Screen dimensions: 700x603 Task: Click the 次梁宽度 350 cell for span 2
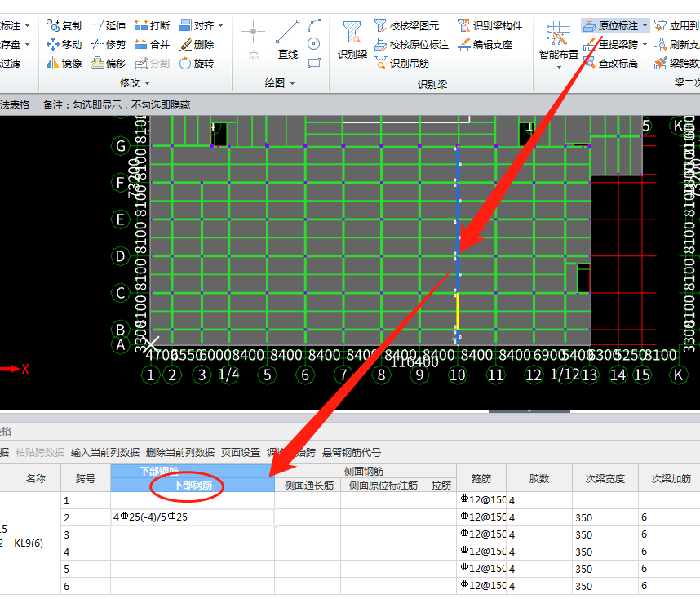605,517
